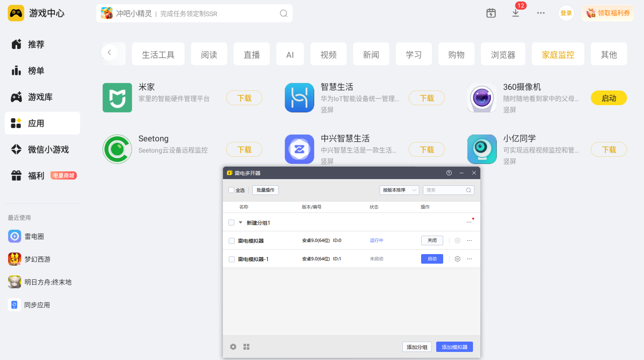Click search icon in 雷电多开器 search box

[x=469, y=190]
